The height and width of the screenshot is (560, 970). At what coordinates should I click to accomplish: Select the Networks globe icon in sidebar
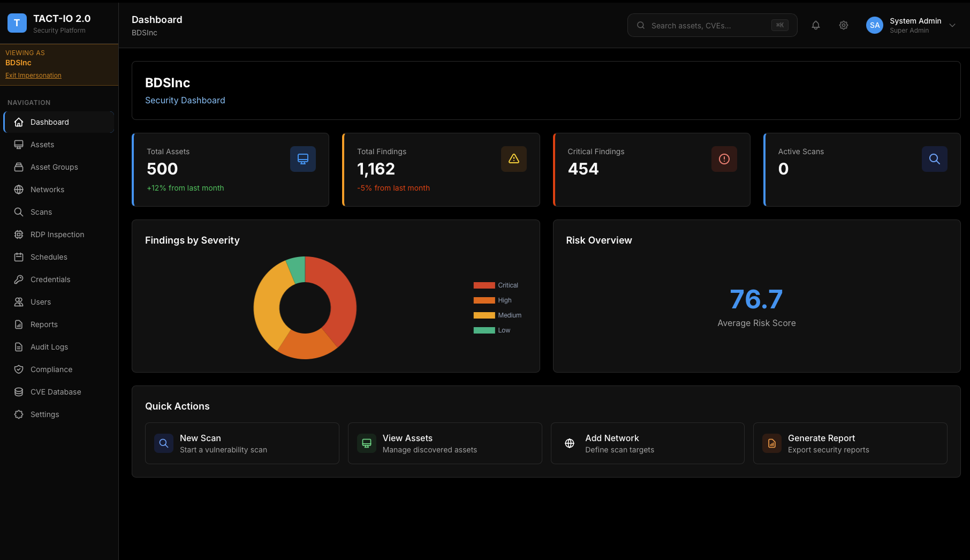click(19, 189)
